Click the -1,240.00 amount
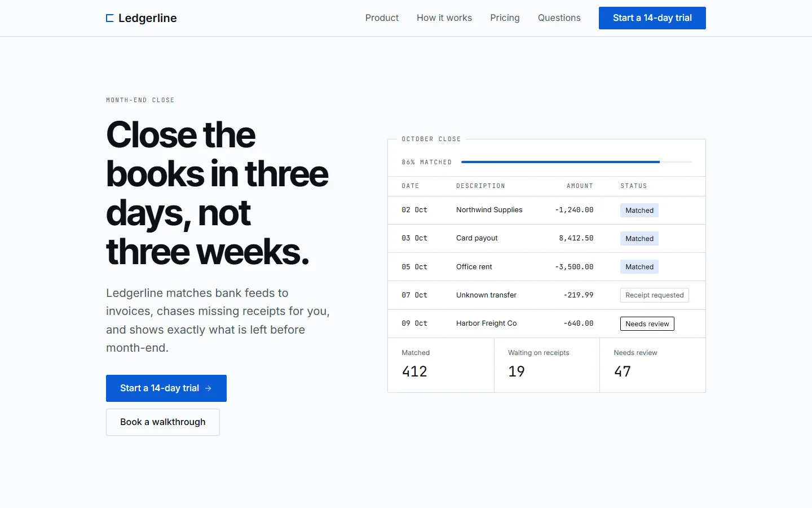Viewport: 812px width, 508px height. (574, 210)
